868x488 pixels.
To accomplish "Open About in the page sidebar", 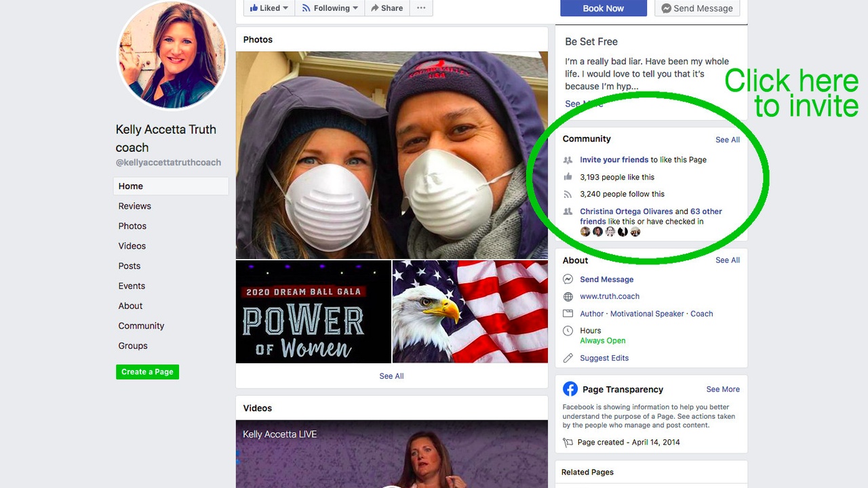I will pos(130,306).
